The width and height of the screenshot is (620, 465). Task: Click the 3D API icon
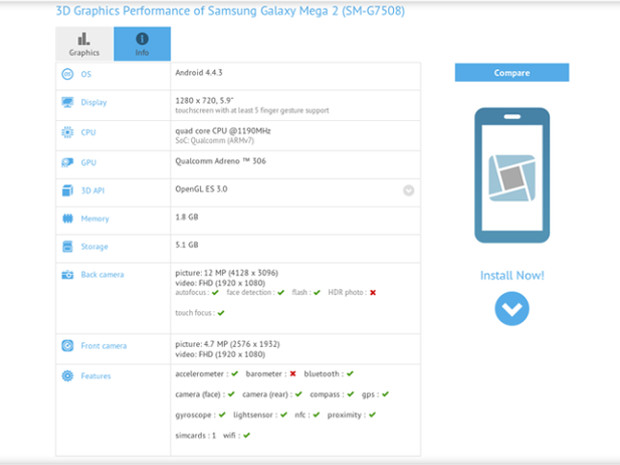[68, 191]
